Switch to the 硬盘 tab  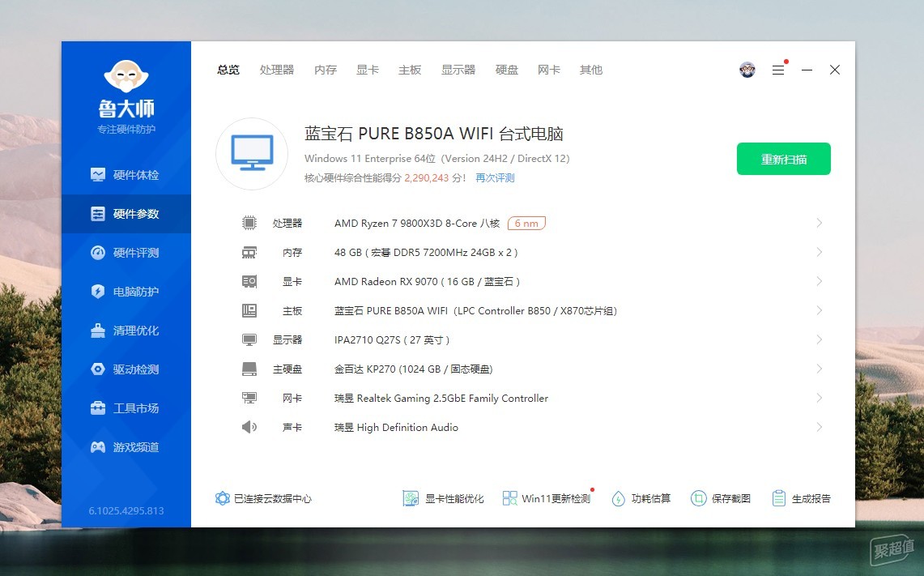click(x=506, y=70)
